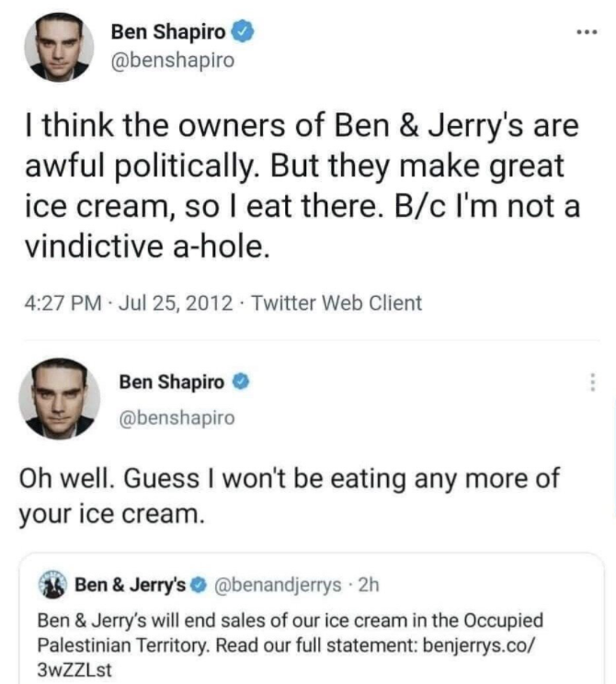
Task: Click Ben Shapiro's avatar on the second tweet
Action: click(x=59, y=398)
